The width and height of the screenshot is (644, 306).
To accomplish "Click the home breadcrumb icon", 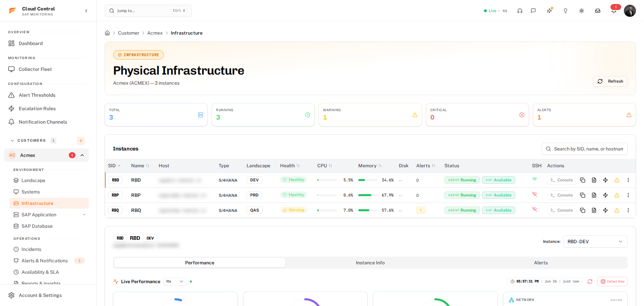I will (107, 33).
